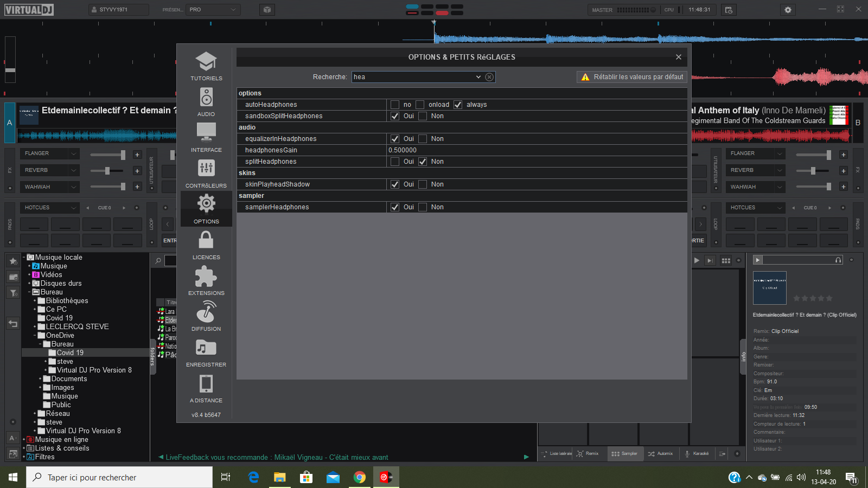Open the Enregistrer recording icon
The image size is (868, 488).
[206, 348]
